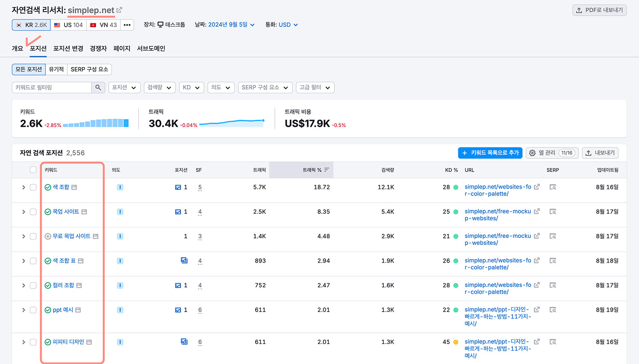Open the 고급 필터 dropdown
The width and height of the screenshot is (639, 364).
315,87
